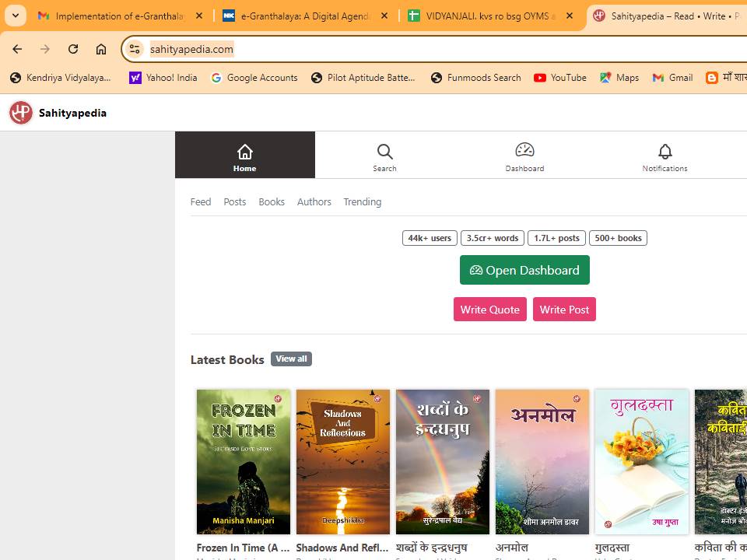This screenshot has height=560, width=747.
Task: Select the Authors menu item
Action: pyautogui.click(x=314, y=201)
